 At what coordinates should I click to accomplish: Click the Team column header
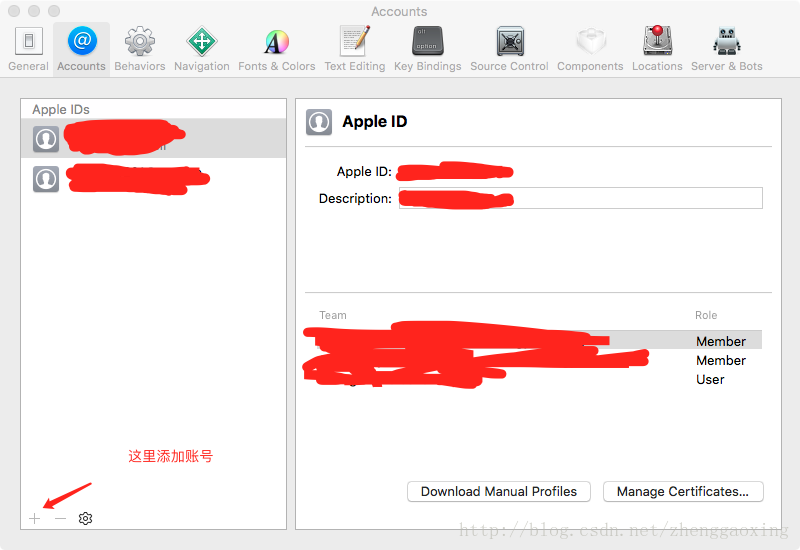(x=333, y=315)
